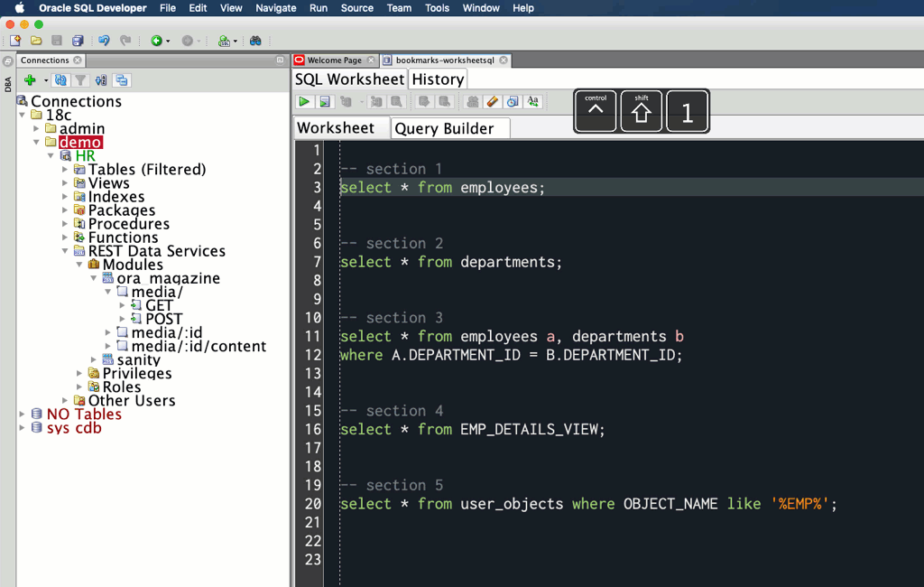Select the demo folder in the tree

[80, 142]
